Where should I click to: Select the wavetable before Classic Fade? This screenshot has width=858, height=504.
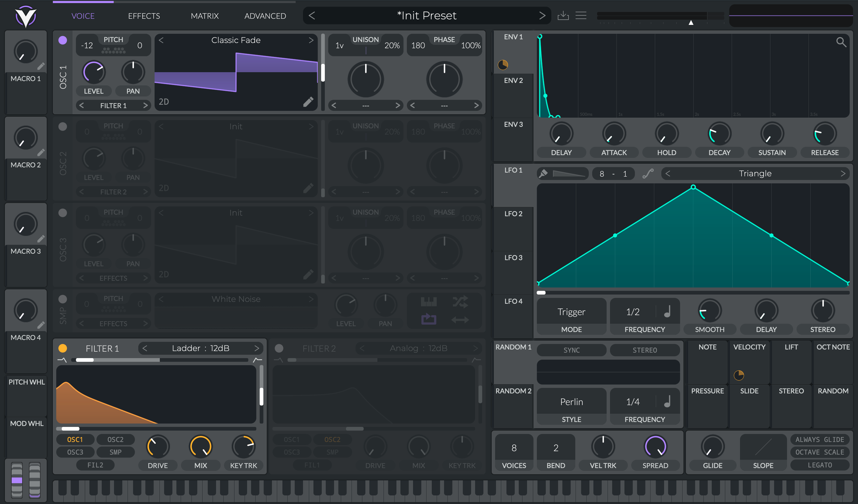tap(161, 40)
